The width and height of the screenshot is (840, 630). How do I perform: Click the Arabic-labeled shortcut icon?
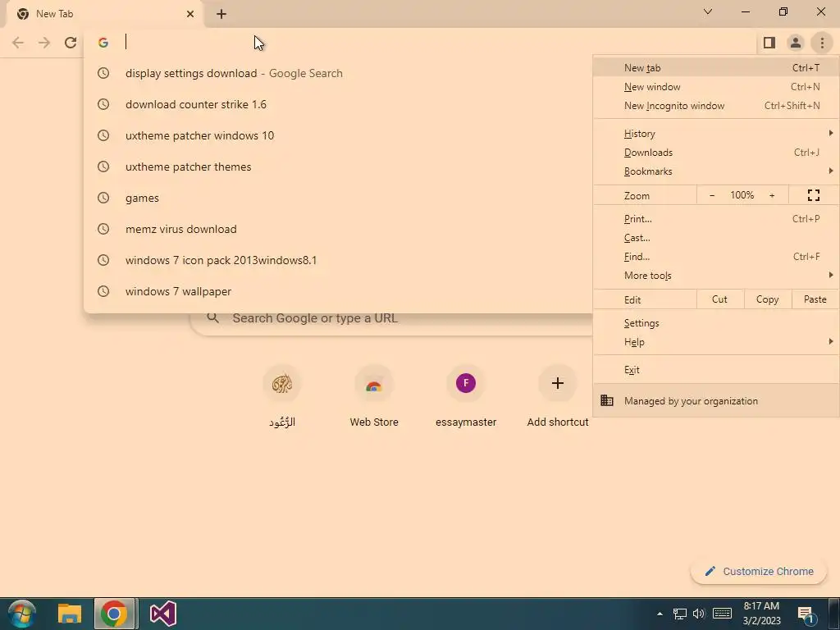click(x=282, y=383)
